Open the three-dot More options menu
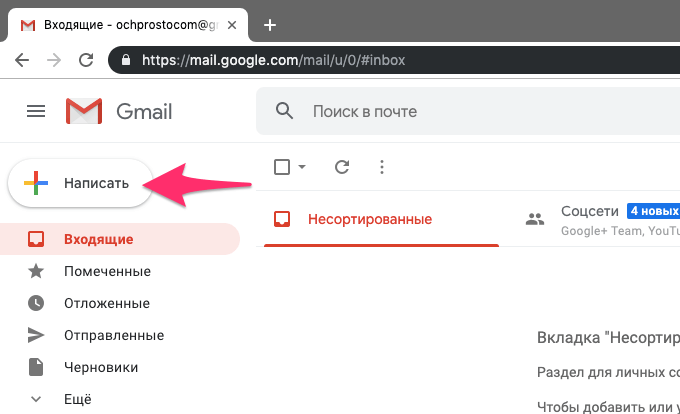Image resolution: width=680 pixels, height=414 pixels. pyautogui.click(x=382, y=167)
